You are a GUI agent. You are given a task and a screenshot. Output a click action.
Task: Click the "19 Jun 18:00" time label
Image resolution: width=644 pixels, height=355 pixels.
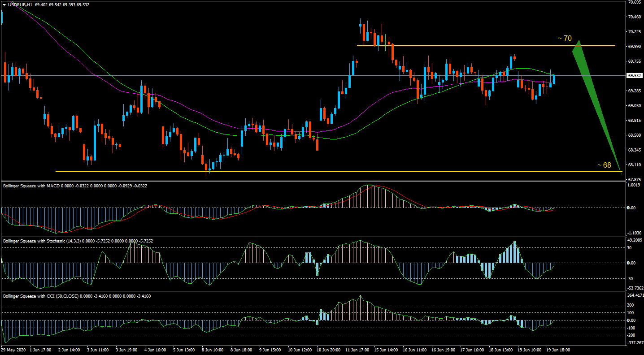(x=557, y=349)
